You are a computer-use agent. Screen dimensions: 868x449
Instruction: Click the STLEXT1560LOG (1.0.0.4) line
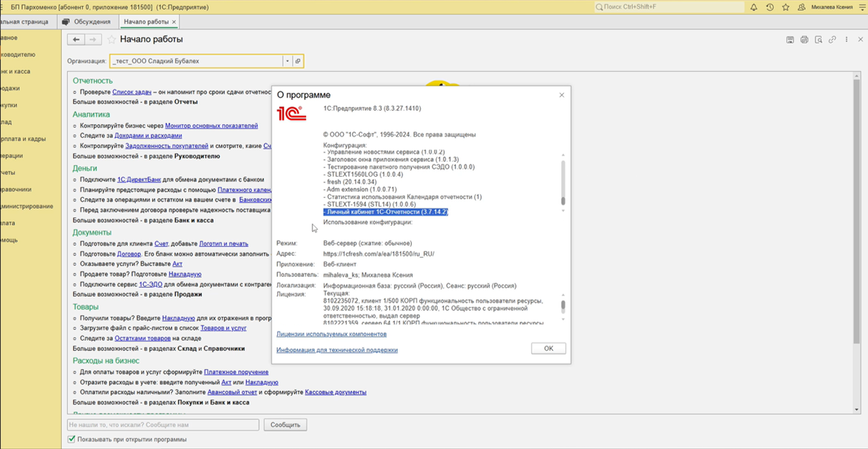(x=363, y=174)
